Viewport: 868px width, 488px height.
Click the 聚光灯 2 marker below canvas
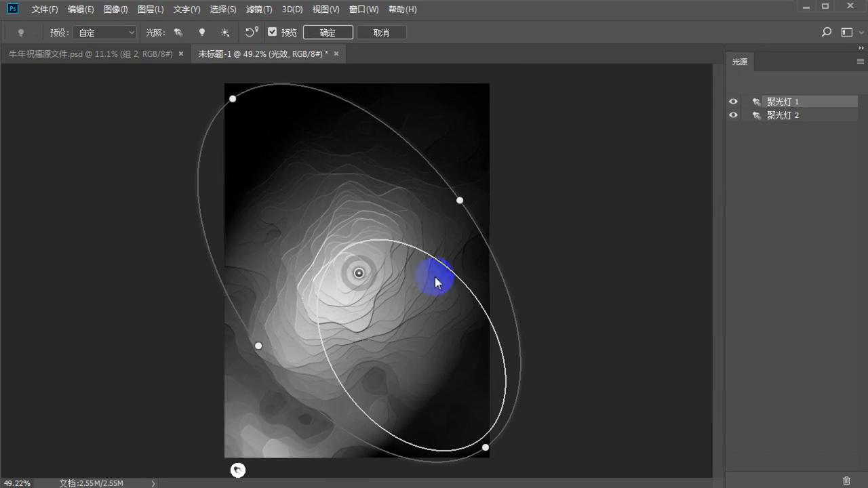238,470
